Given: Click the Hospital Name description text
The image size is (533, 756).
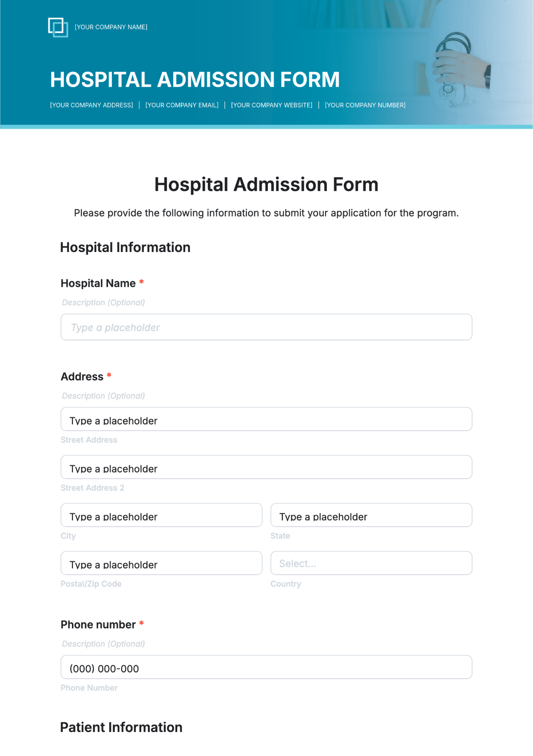Looking at the screenshot, I should [103, 303].
